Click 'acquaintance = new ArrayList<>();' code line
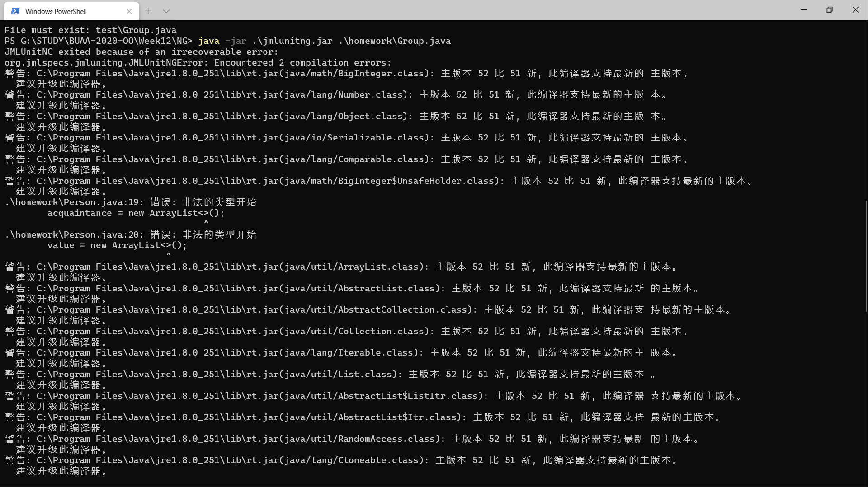The image size is (868, 487). click(136, 213)
